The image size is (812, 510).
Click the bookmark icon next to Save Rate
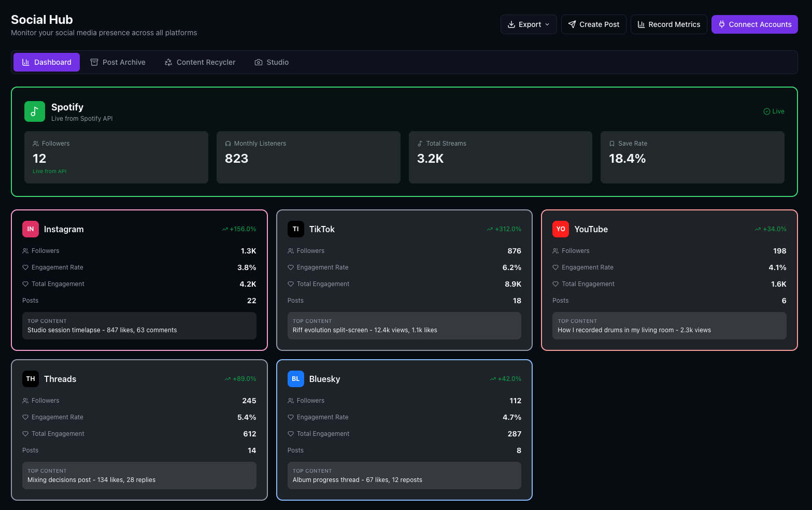coord(612,143)
